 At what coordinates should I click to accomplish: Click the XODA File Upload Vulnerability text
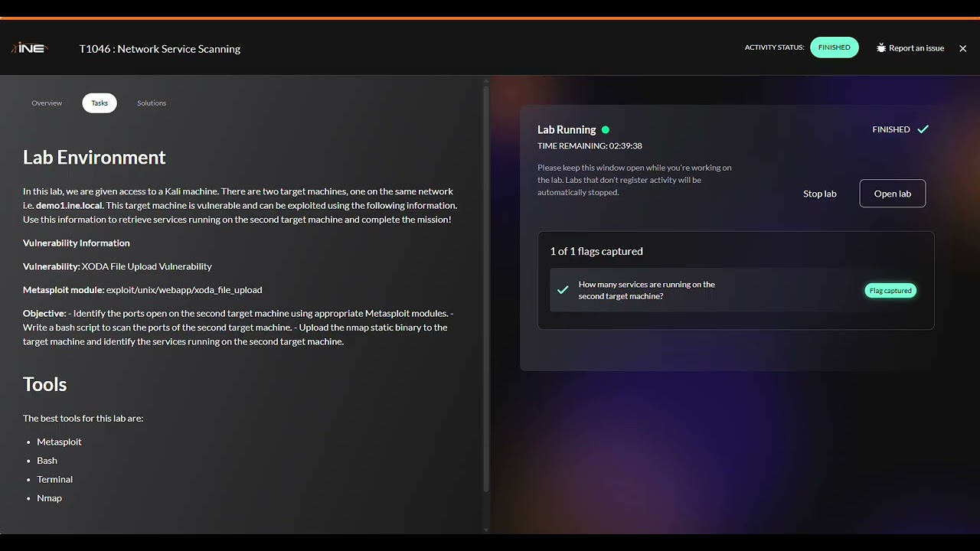tap(147, 266)
